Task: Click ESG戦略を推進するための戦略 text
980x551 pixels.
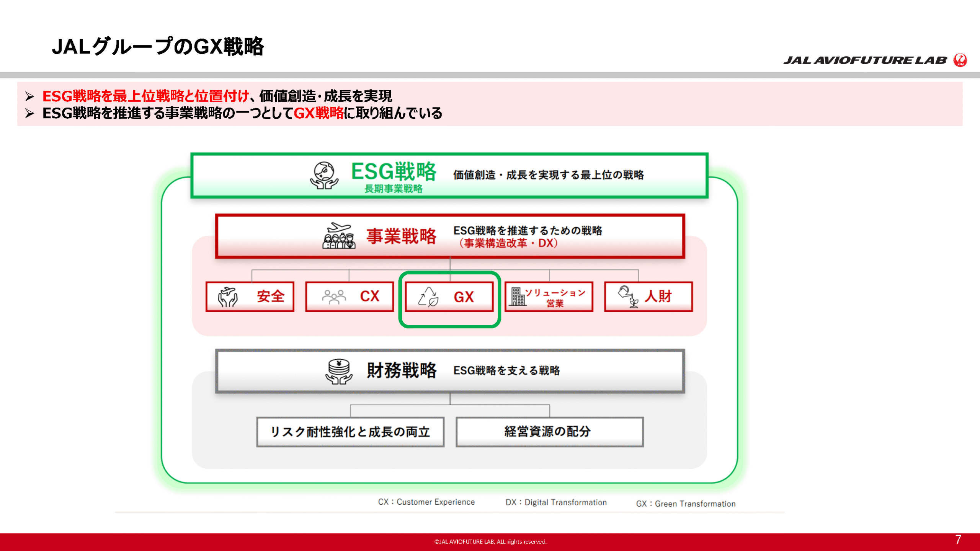Action: click(528, 230)
